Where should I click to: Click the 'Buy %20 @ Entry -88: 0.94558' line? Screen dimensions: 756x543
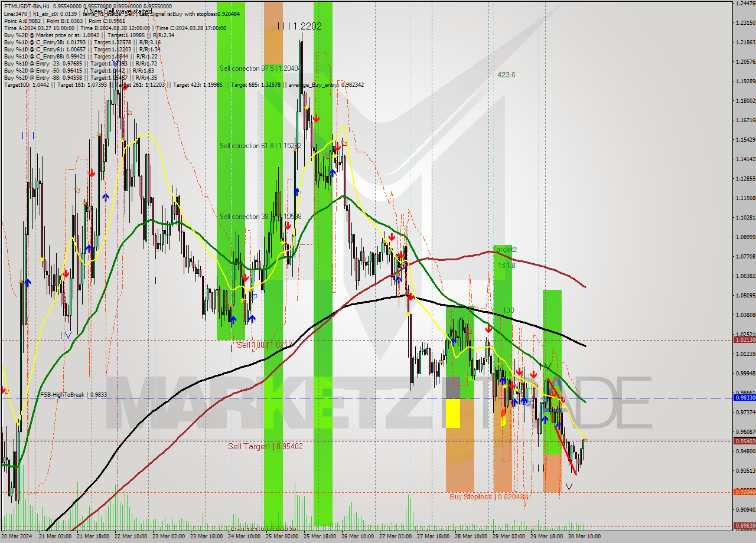[x=80, y=77]
